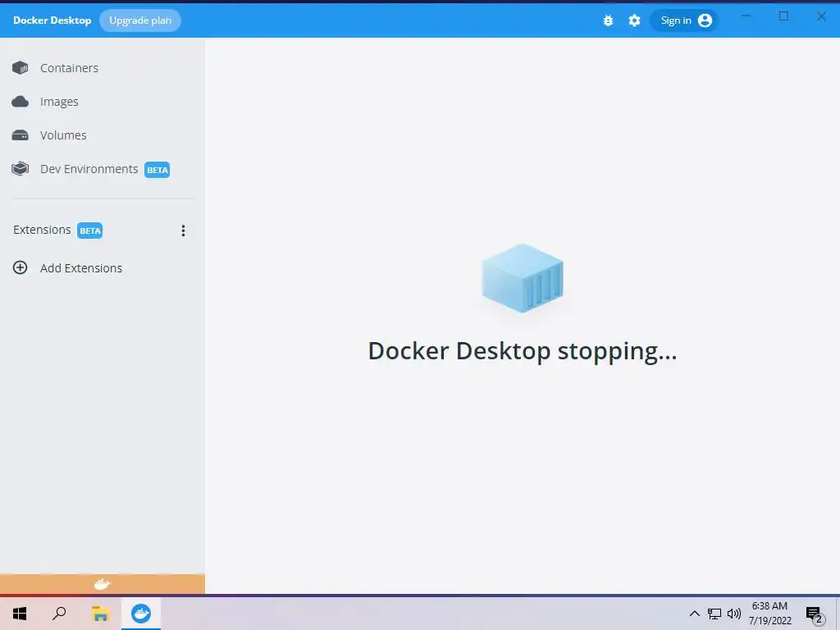The height and width of the screenshot is (630, 840).
Task: Close the Docker Desktop window
Action: click(x=821, y=16)
